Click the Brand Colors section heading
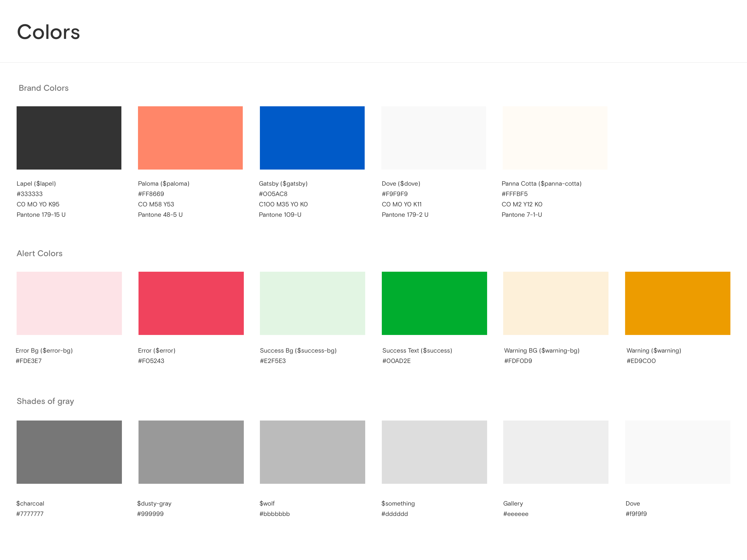This screenshot has width=747, height=560. pos(44,88)
